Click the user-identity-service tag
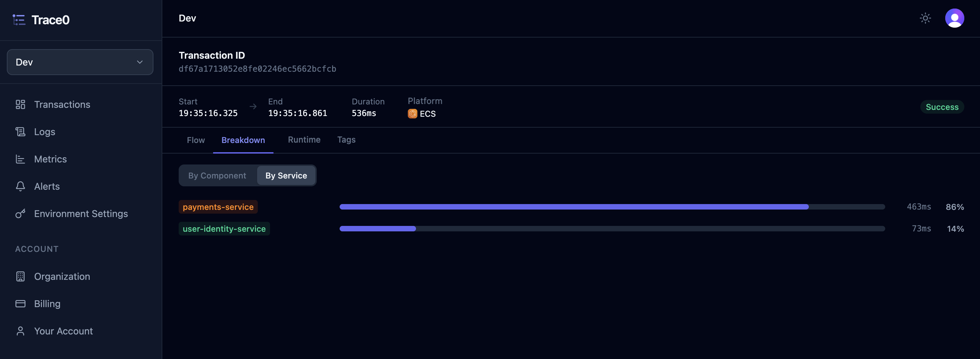The height and width of the screenshot is (359, 980). pos(224,229)
